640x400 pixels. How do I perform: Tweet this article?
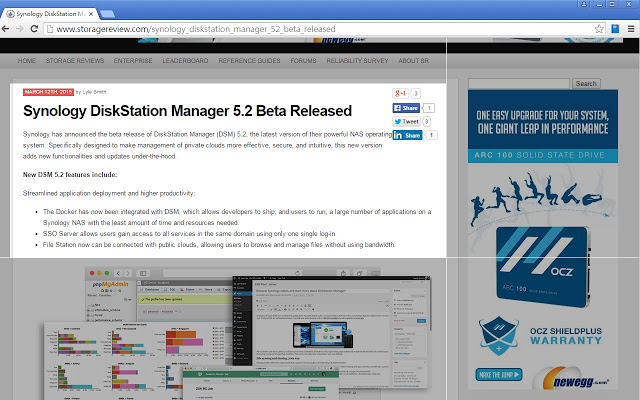point(406,121)
